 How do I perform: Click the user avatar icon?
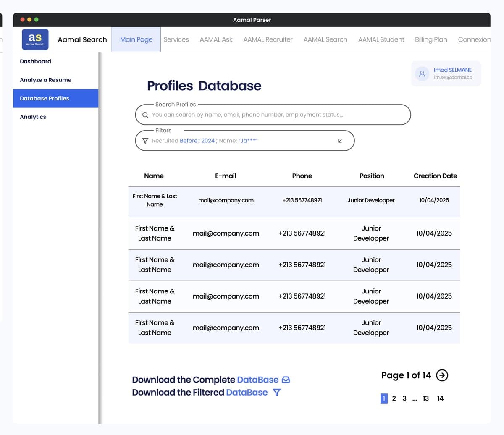point(422,74)
